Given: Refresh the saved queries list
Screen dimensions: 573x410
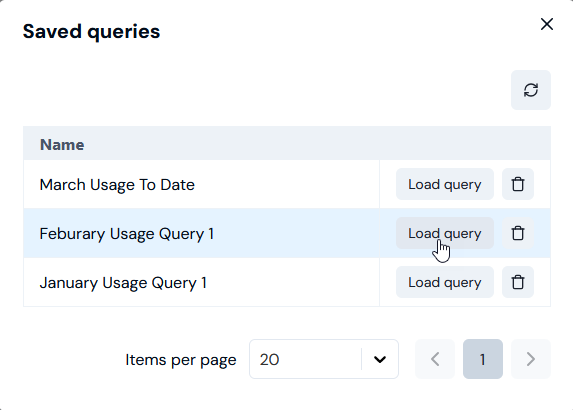Looking at the screenshot, I should coord(531,90).
